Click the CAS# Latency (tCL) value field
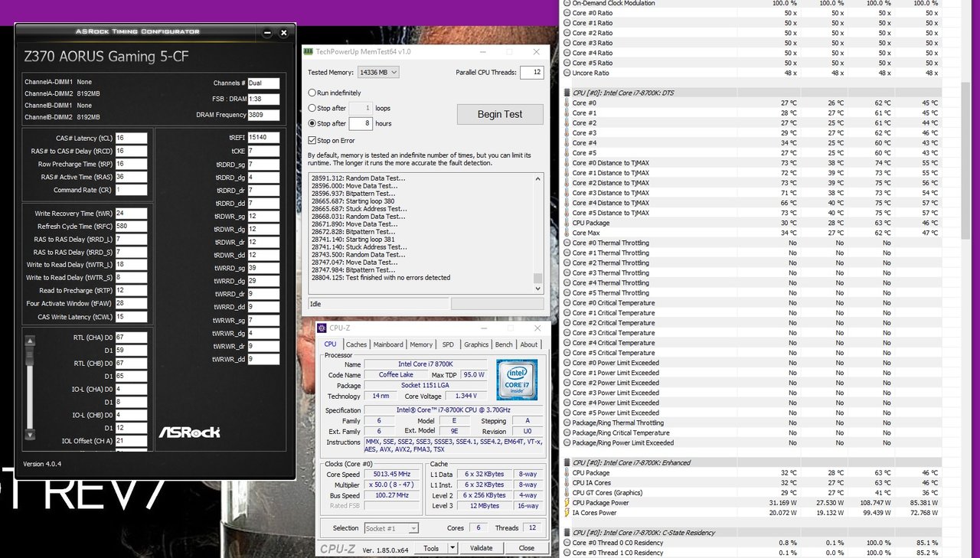 coord(131,138)
